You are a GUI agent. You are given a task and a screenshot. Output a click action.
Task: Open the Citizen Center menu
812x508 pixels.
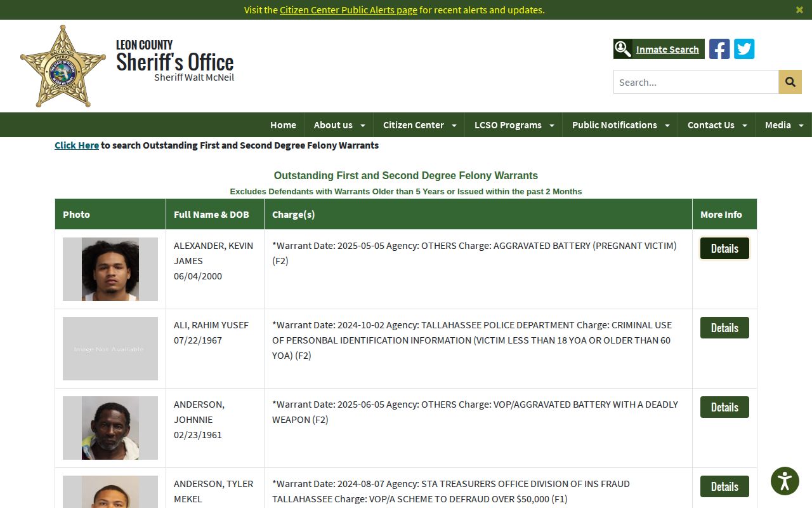pyautogui.click(x=414, y=125)
